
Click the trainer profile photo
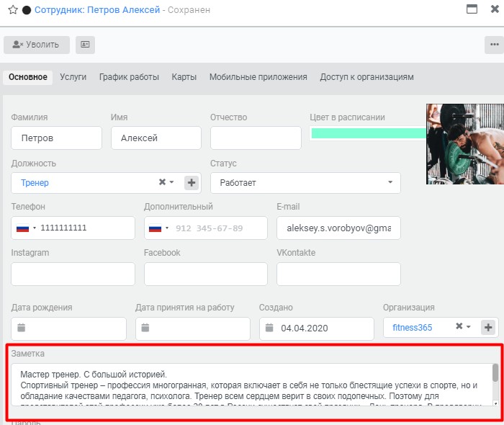465,144
